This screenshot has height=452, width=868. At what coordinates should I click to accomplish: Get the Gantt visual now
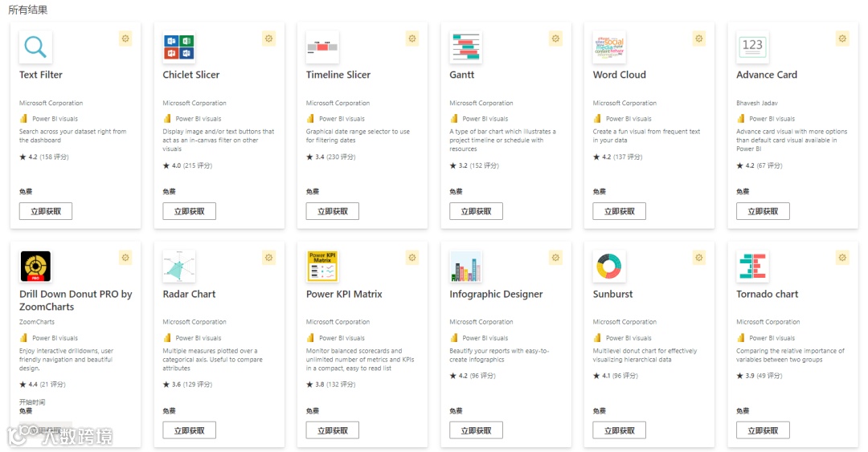pos(476,211)
